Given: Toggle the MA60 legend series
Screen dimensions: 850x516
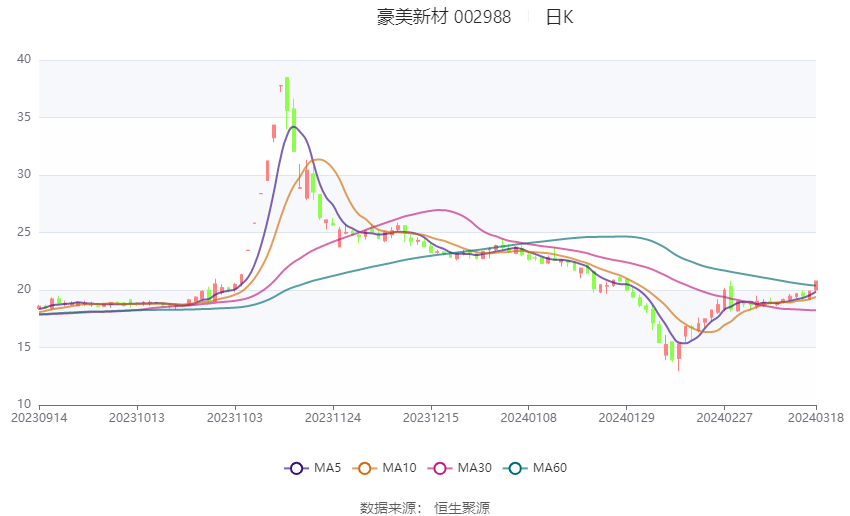Looking at the screenshot, I should (x=535, y=468).
